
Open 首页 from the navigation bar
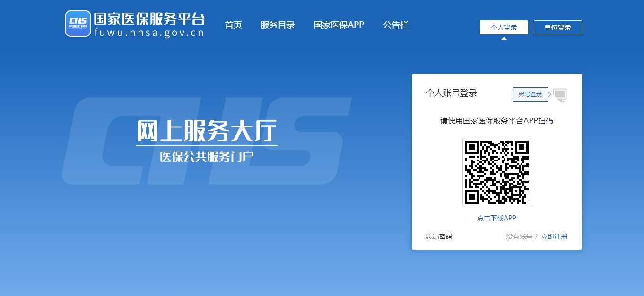[x=233, y=25]
